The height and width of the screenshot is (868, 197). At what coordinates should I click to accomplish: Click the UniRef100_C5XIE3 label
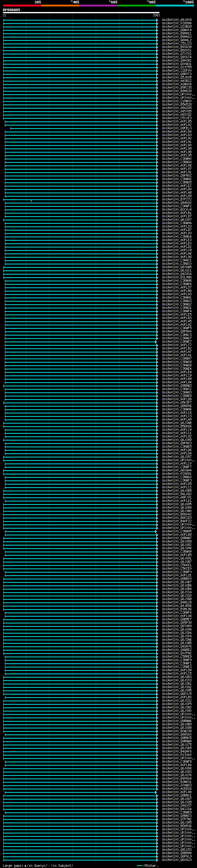coord(176,118)
